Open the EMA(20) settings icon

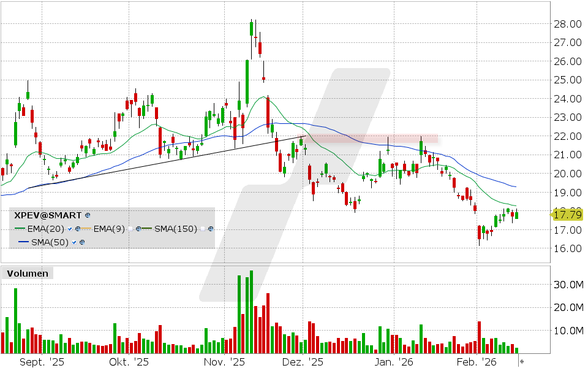pyautogui.click(x=78, y=229)
